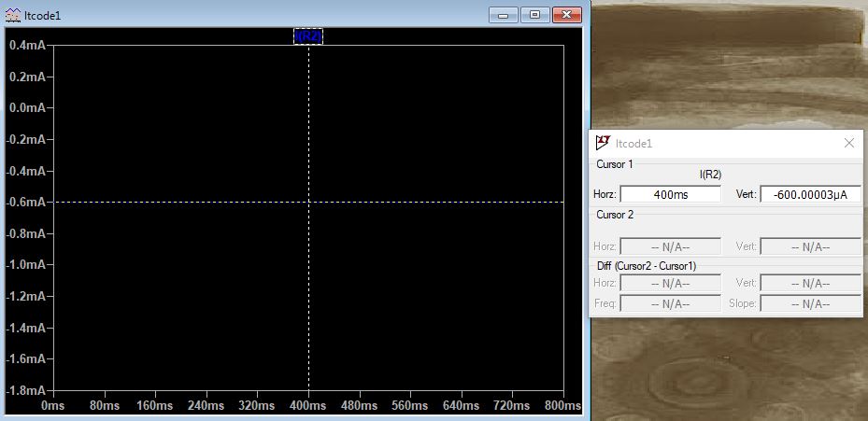
Task: Select the I(R2) trace label above plot
Action: [308, 36]
